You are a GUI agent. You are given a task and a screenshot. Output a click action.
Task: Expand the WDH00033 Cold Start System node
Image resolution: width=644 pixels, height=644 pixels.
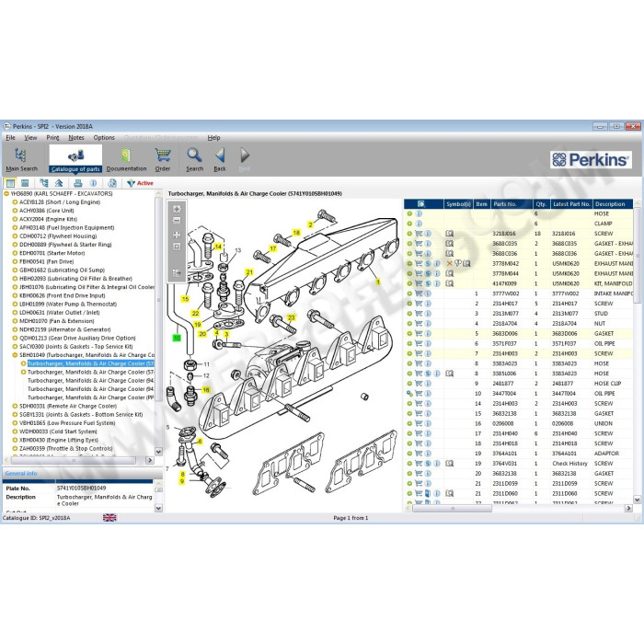pyautogui.click(x=15, y=431)
